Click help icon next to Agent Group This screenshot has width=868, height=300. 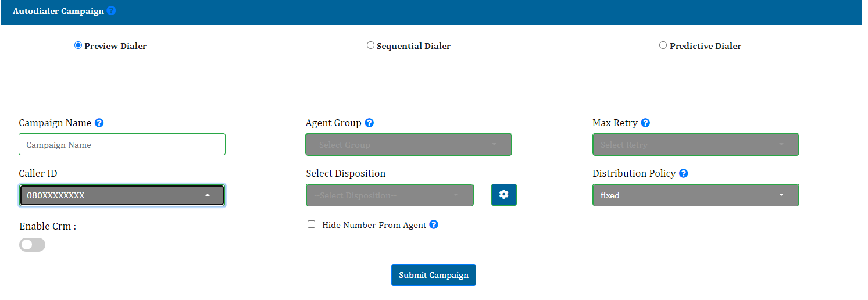[369, 123]
